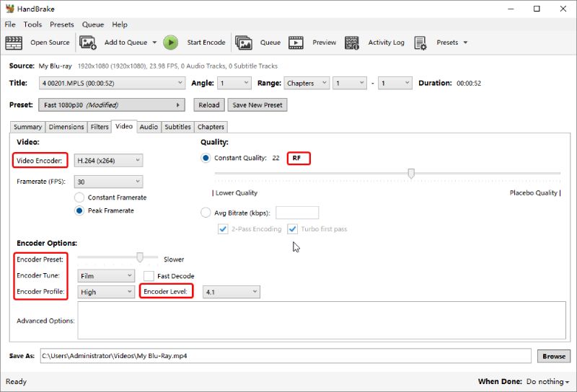Click the Ready status text
The height and width of the screenshot is (392, 577).
(x=16, y=382)
